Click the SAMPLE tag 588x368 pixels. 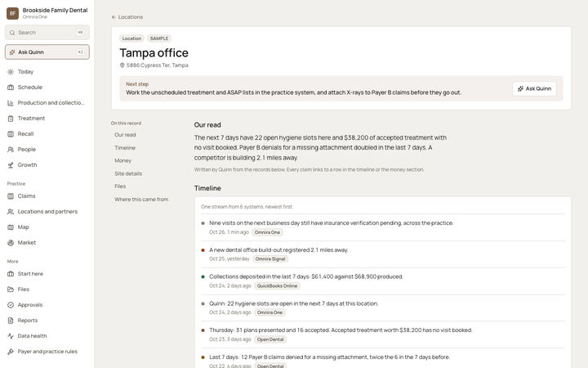pos(159,38)
